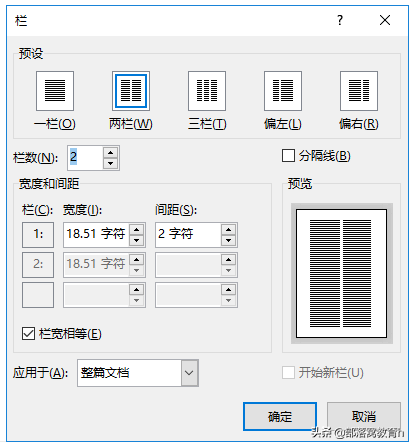
Task: Click the column 1 宽度 width field
Action: (x=96, y=235)
